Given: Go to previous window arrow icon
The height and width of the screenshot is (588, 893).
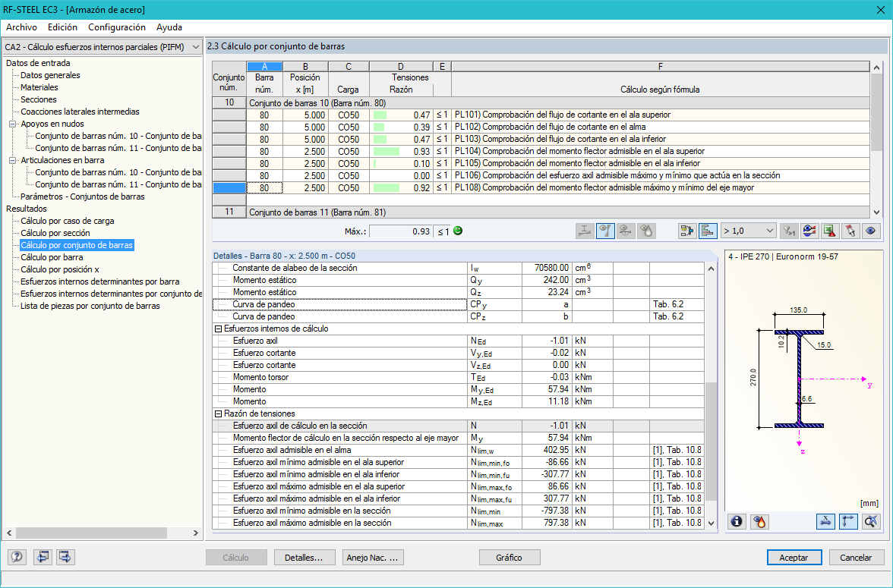Looking at the screenshot, I should pos(43,557).
